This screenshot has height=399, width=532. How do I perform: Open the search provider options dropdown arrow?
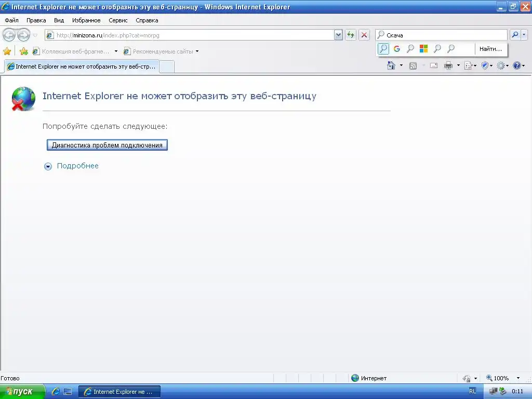tap(524, 35)
